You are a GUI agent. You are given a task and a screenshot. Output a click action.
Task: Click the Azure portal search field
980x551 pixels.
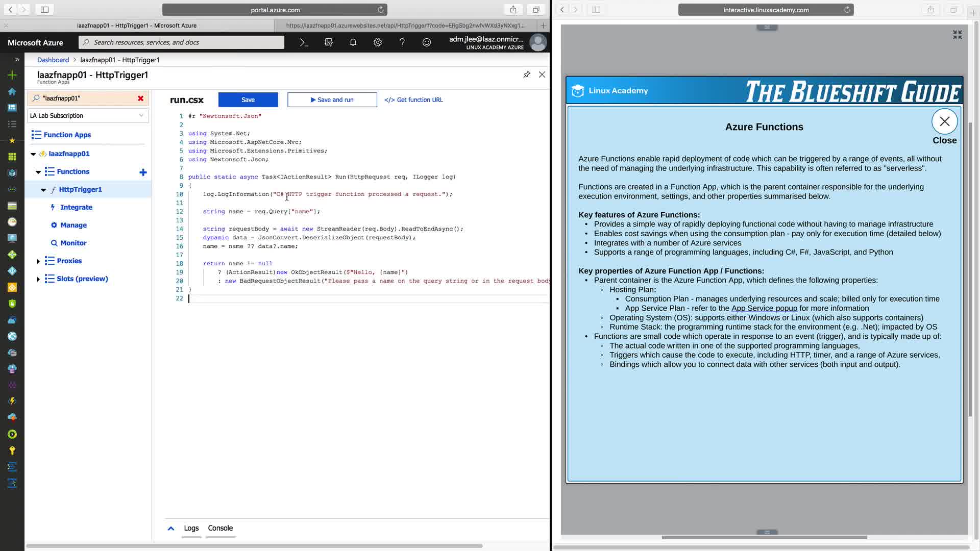(x=181, y=42)
